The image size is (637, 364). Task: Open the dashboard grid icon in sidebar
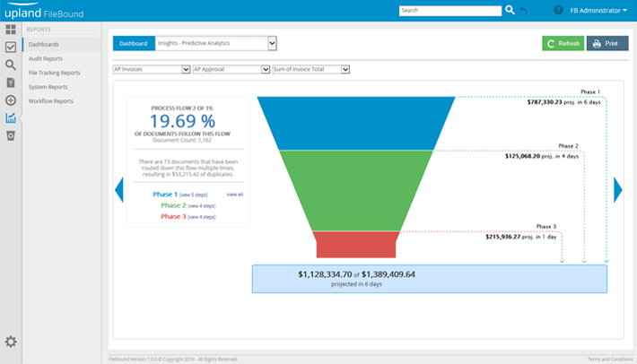click(x=11, y=30)
